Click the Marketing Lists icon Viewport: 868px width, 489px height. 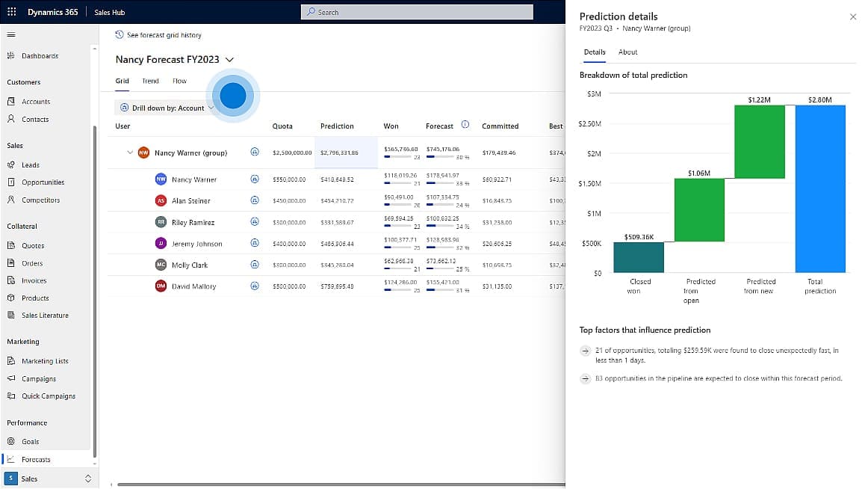(11, 361)
